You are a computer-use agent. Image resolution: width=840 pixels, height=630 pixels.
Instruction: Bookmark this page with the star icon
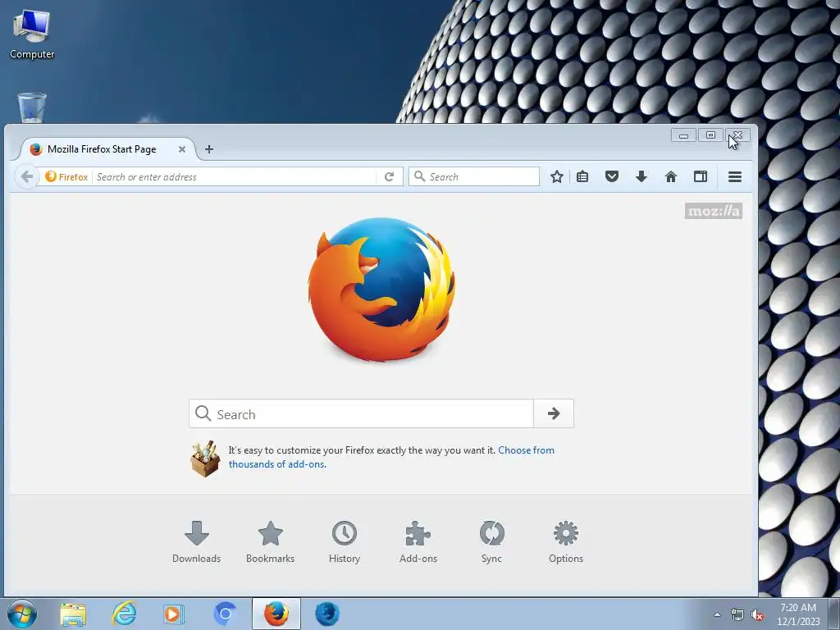(557, 177)
